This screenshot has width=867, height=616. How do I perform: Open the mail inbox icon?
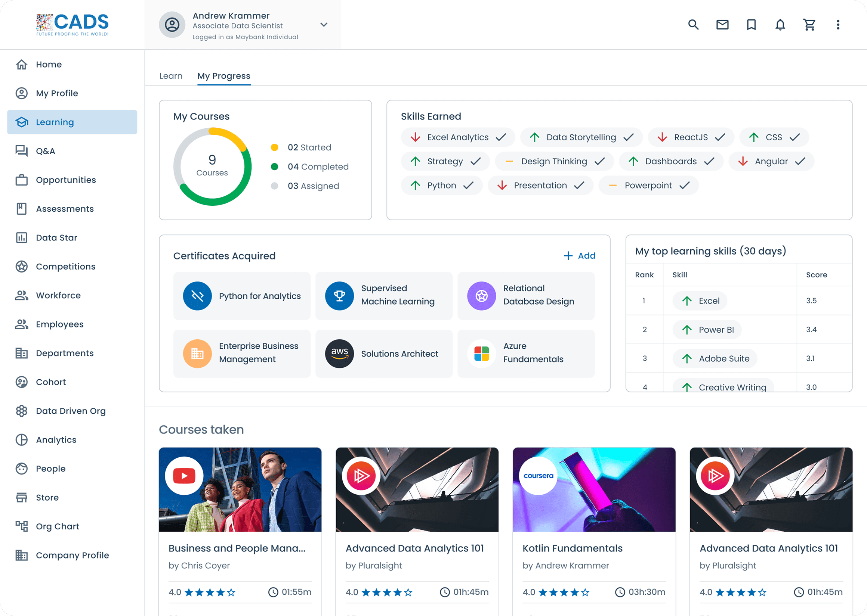(722, 25)
